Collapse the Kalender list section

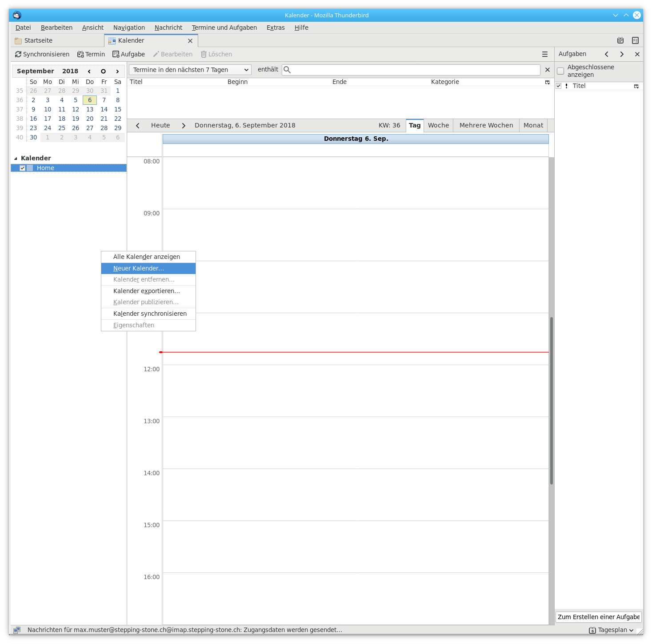pyautogui.click(x=16, y=158)
